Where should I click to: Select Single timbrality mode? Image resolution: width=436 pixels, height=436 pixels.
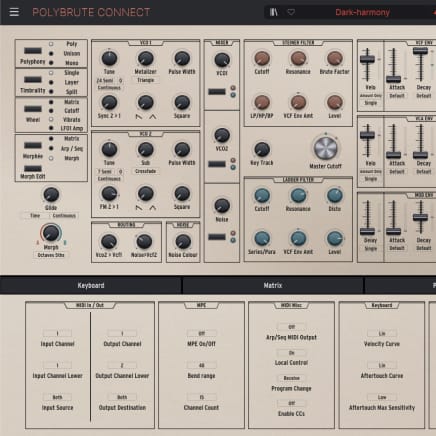tap(51, 73)
